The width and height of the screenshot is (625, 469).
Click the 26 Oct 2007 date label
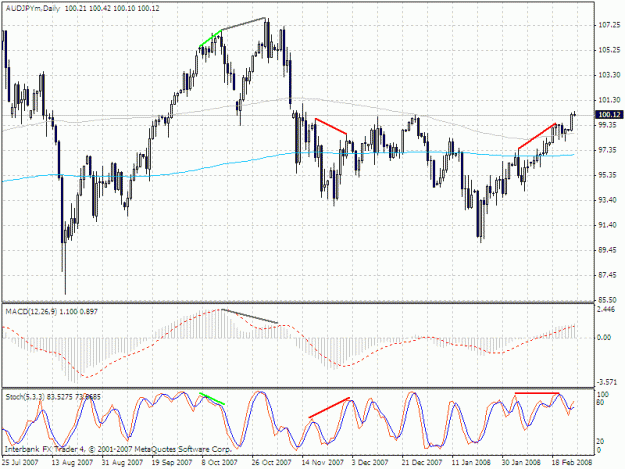(x=271, y=462)
